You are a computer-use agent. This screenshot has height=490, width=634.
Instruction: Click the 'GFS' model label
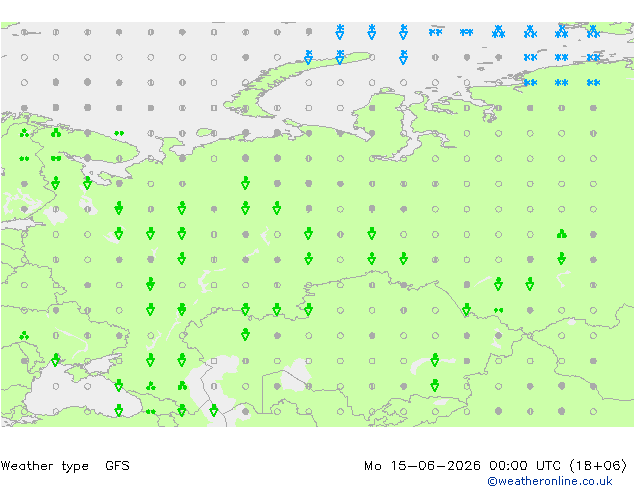tap(117, 466)
